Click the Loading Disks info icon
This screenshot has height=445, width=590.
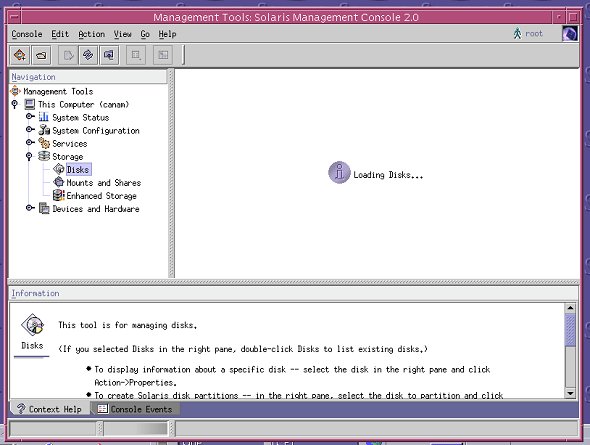339,173
